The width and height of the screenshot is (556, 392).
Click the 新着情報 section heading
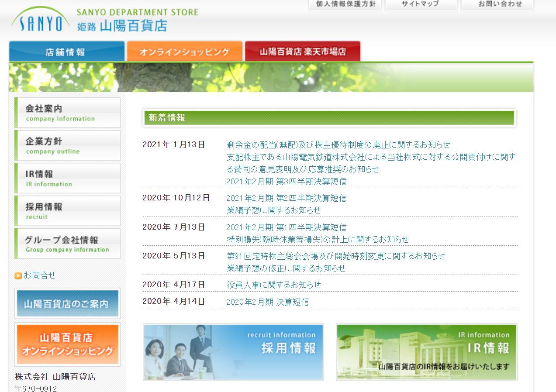[x=329, y=118]
